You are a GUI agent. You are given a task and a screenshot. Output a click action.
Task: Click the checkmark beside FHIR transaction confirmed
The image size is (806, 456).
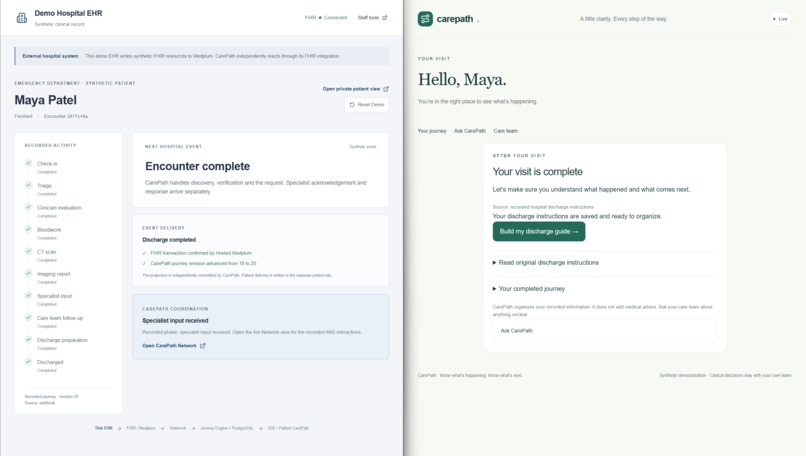click(144, 253)
